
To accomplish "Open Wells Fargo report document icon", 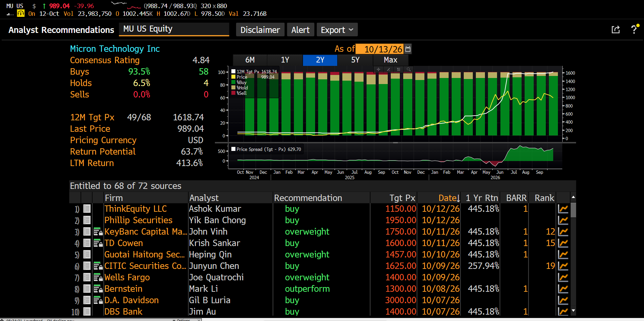I will coord(87,277).
